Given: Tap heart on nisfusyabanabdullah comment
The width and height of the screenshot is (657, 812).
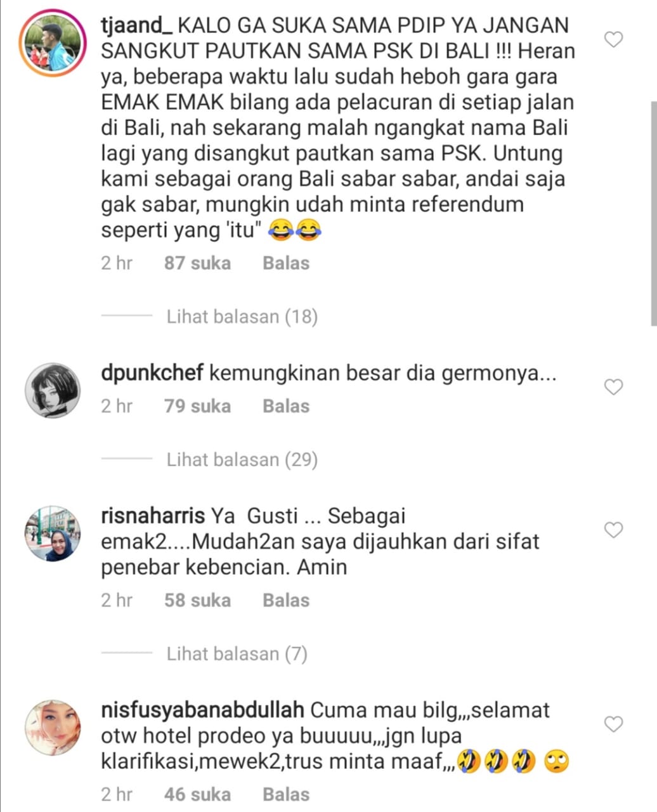Looking at the screenshot, I should (x=613, y=724).
